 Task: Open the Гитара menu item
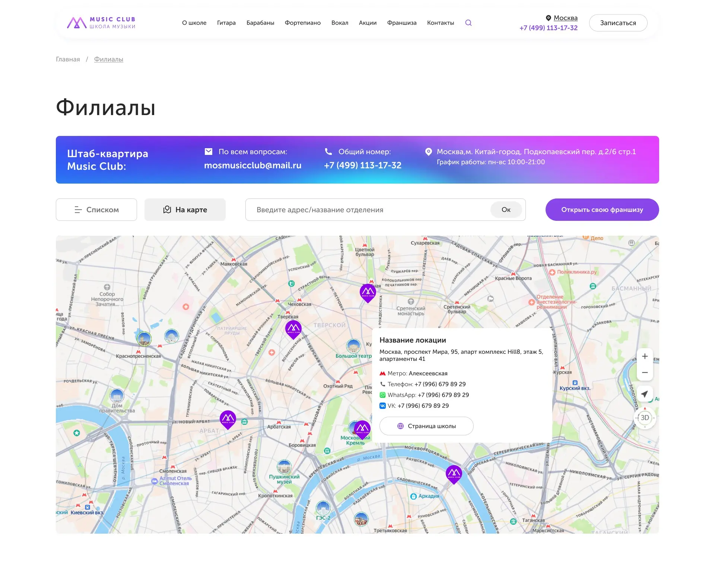tap(226, 23)
